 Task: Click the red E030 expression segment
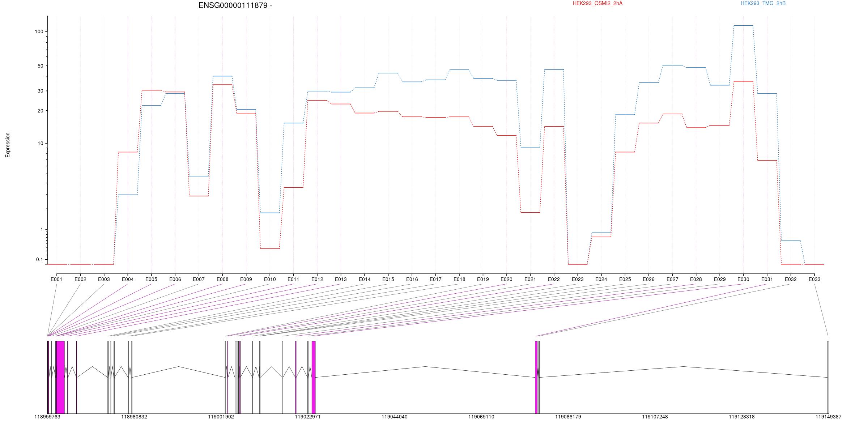(x=743, y=81)
